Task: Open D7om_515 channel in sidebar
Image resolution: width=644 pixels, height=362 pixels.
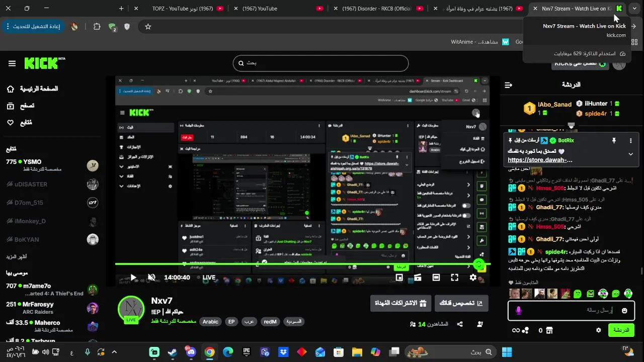Action: click(x=52, y=203)
